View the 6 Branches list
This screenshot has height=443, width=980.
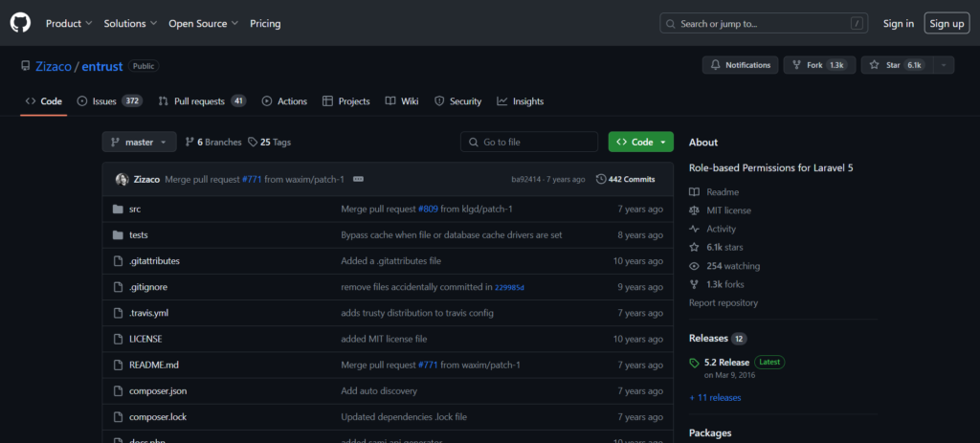[x=212, y=142]
